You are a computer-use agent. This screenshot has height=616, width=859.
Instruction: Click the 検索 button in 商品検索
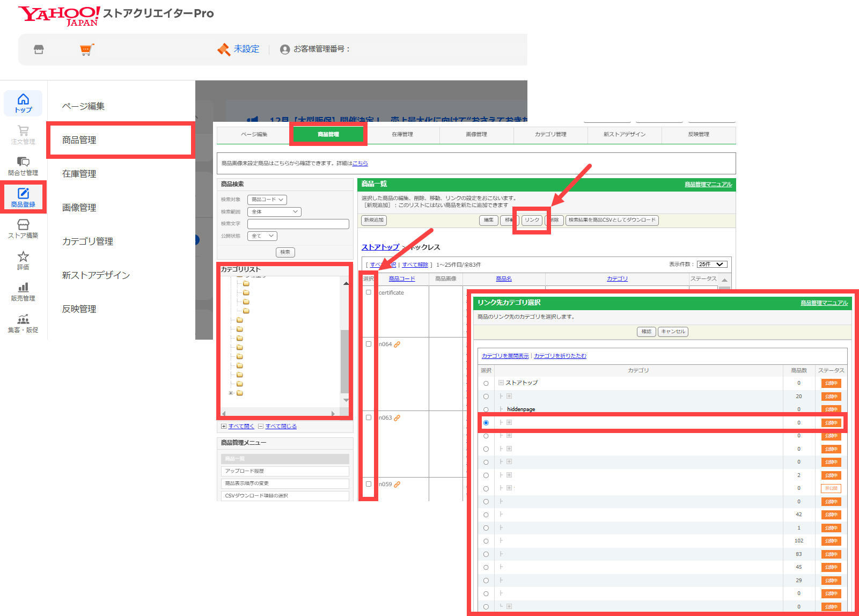click(285, 252)
